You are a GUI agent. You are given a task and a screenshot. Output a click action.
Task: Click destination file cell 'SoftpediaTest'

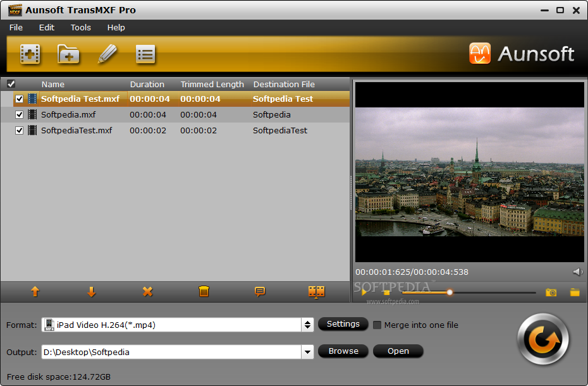[279, 130]
